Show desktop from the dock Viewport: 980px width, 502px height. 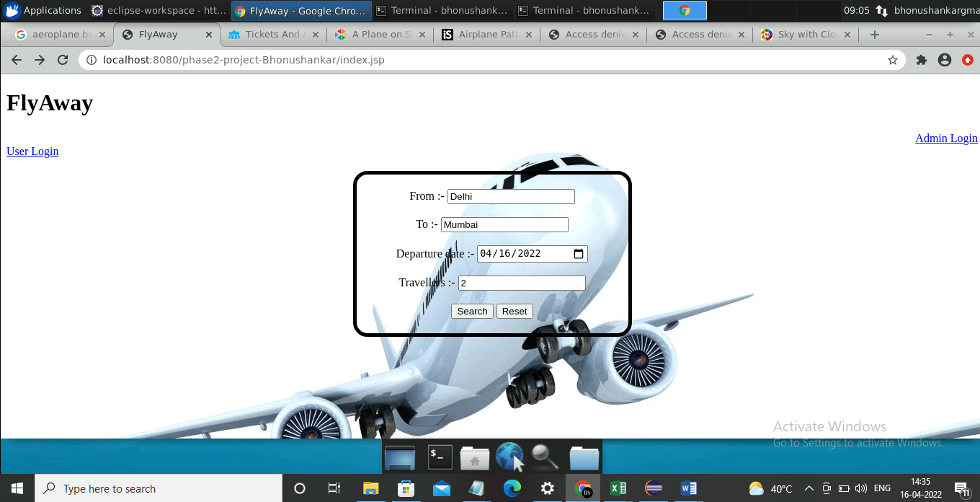click(x=400, y=457)
